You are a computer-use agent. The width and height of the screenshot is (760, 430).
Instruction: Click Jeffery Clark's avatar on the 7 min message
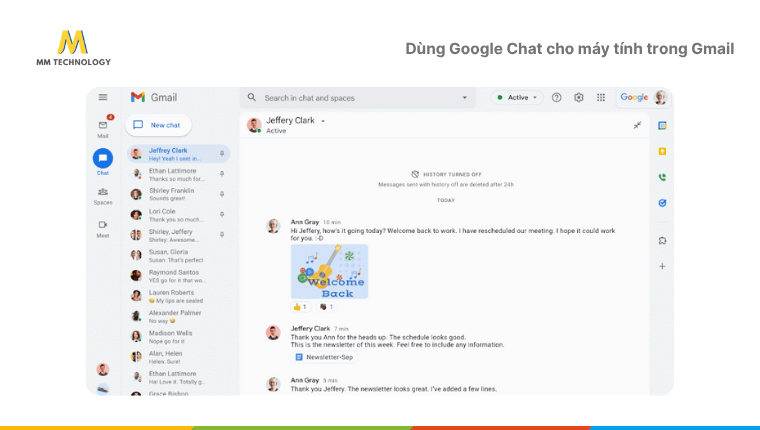coord(273,333)
